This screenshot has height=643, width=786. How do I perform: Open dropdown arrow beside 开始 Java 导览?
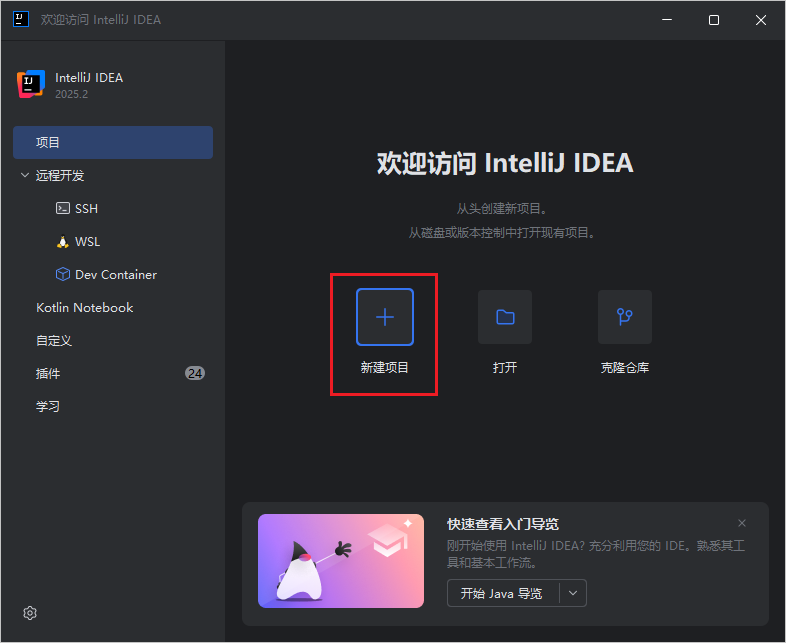(573, 593)
